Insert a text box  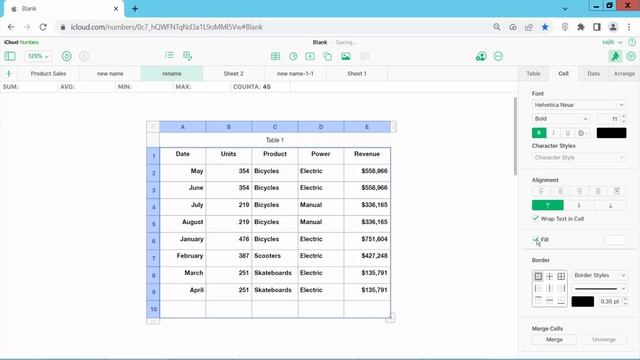[x=310, y=56]
